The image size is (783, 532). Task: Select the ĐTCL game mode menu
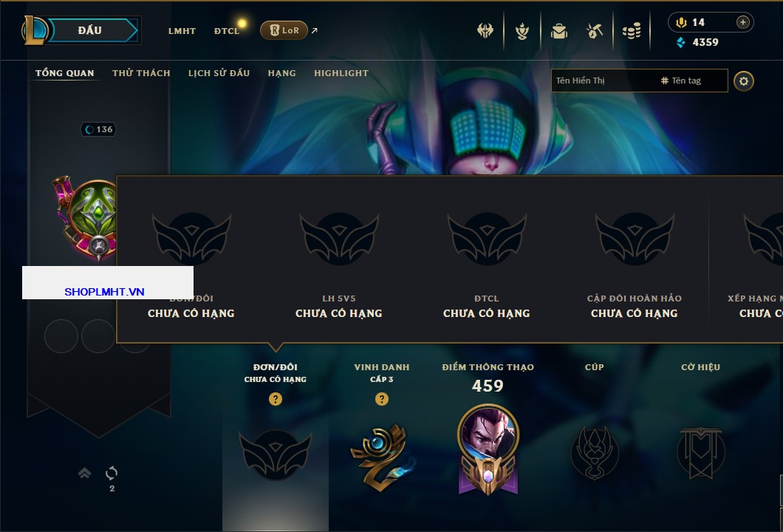click(x=227, y=31)
